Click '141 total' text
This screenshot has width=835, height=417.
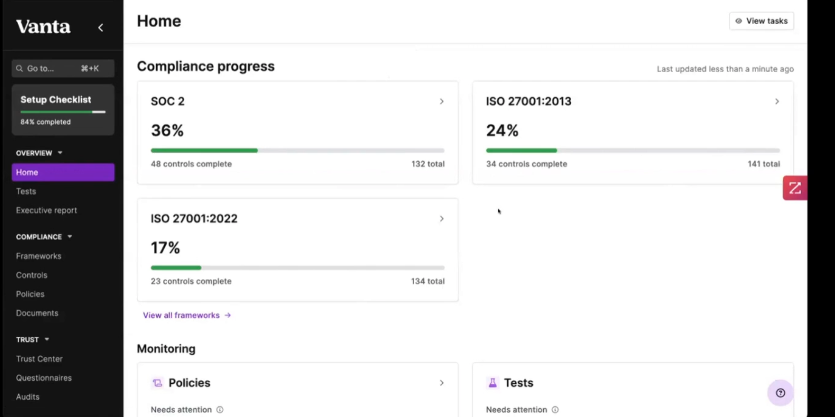pos(764,164)
